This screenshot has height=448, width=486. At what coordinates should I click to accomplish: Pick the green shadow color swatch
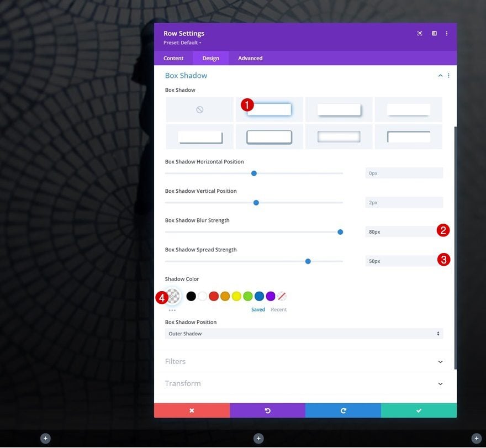(x=247, y=297)
